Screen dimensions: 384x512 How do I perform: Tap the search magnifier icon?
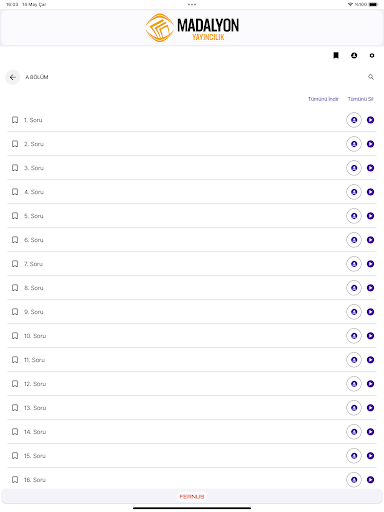[x=371, y=77]
